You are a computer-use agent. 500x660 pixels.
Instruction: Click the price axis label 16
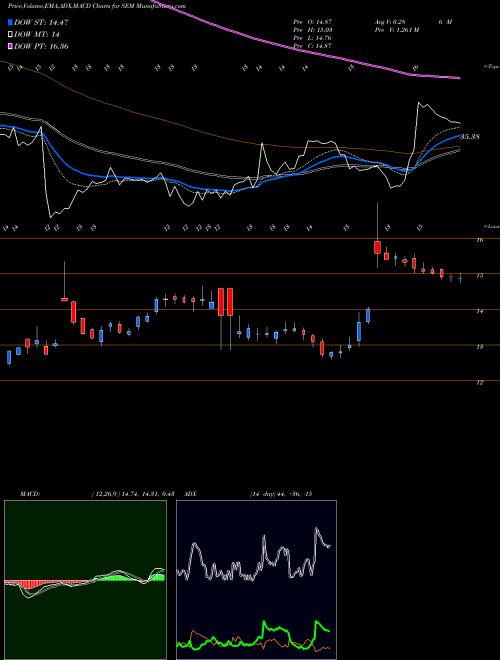(x=479, y=240)
